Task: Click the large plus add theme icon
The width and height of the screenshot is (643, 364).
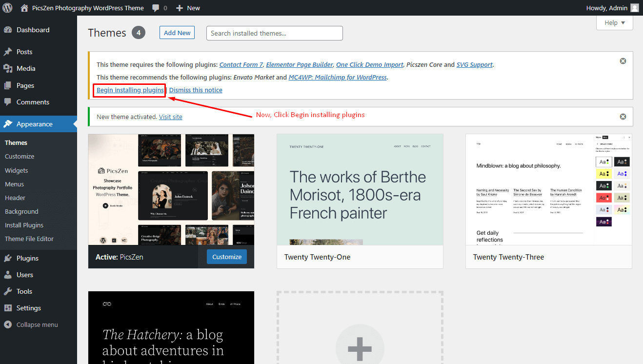Action: tap(360, 348)
